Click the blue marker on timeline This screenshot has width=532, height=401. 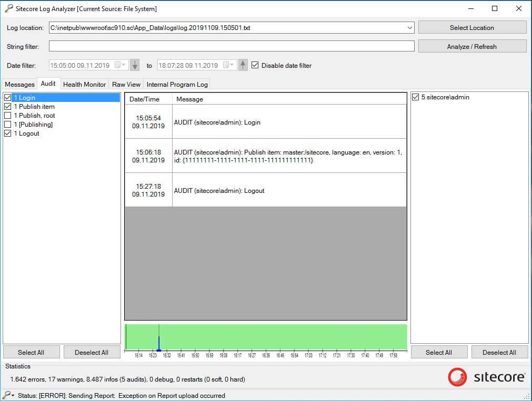coord(159,343)
